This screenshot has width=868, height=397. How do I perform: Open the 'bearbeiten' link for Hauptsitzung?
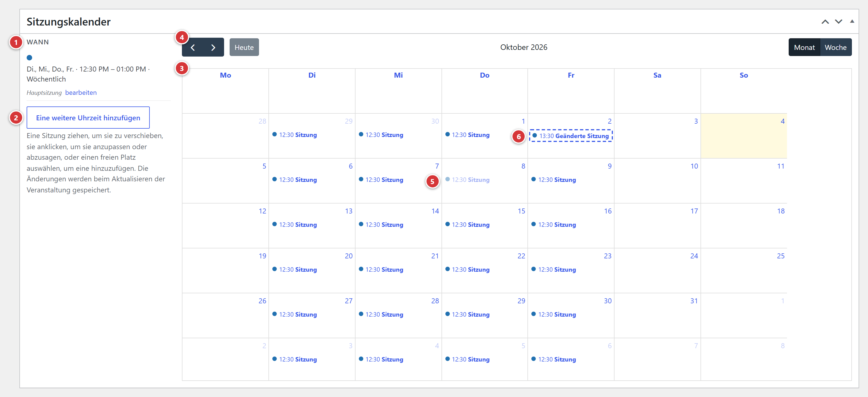click(81, 93)
